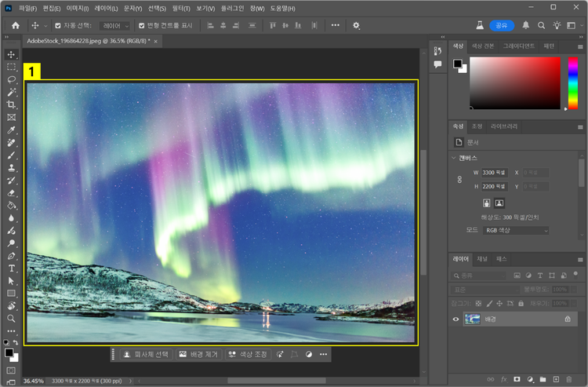The width and height of the screenshot is (588, 387).
Task: Click the Home icon in options bar
Action: click(15, 25)
